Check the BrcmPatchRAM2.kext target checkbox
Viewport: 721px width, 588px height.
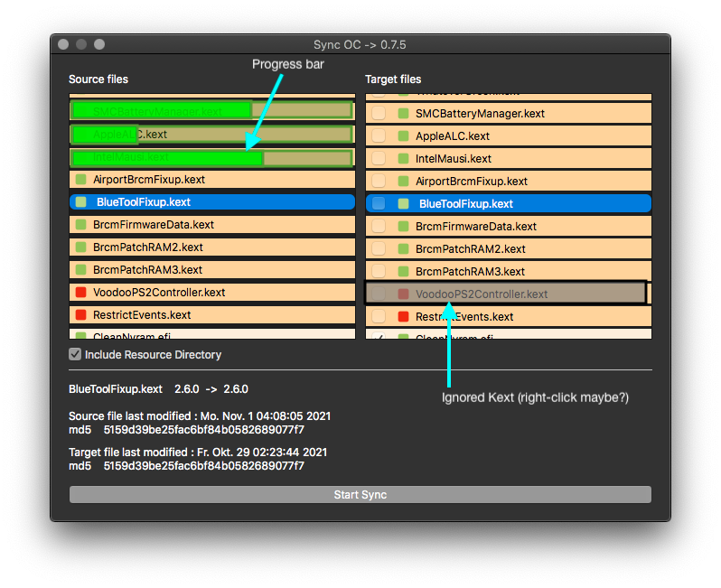(x=379, y=248)
